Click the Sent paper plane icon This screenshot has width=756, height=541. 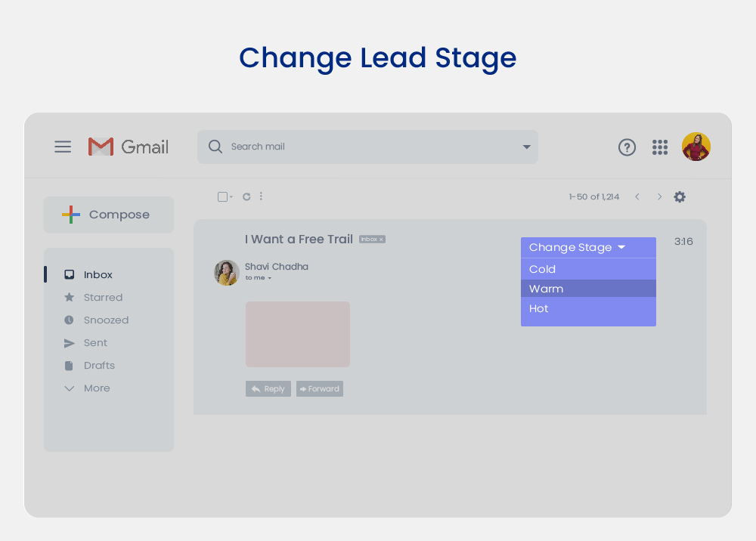click(70, 343)
